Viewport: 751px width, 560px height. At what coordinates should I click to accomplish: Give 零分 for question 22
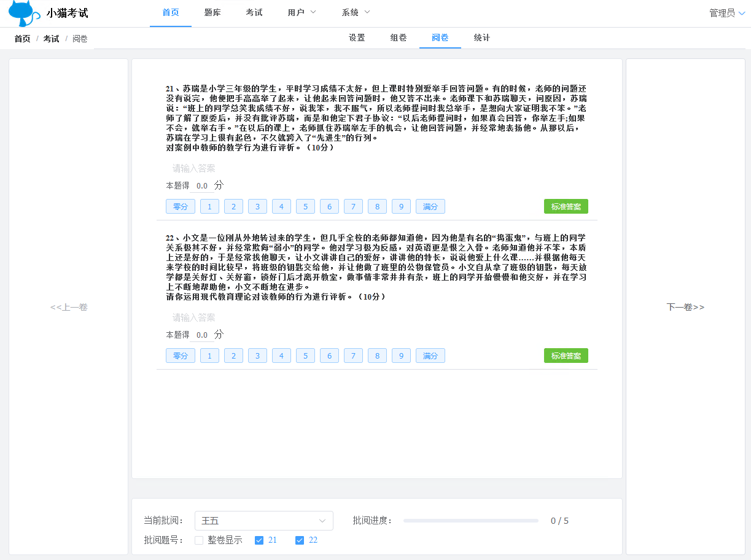pyautogui.click(x=181, y=356)
